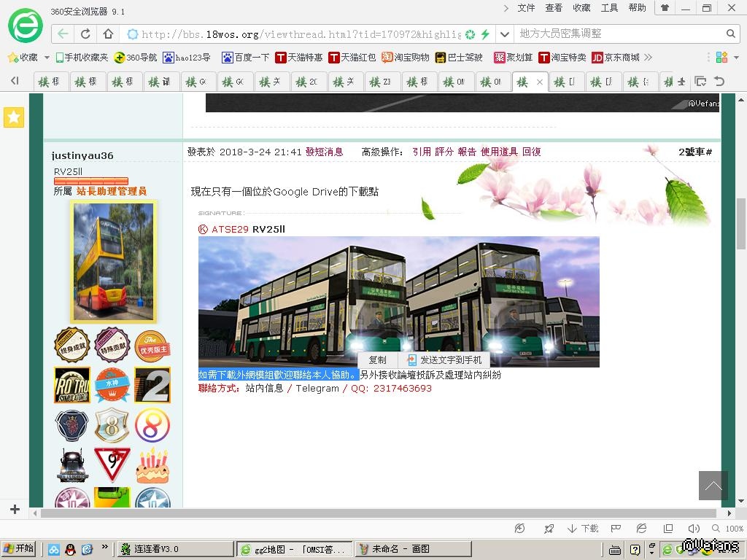Click the yellow star favorites sidebar icon
The width and height of the screenshot is (747, 560).
click(14, 117)
